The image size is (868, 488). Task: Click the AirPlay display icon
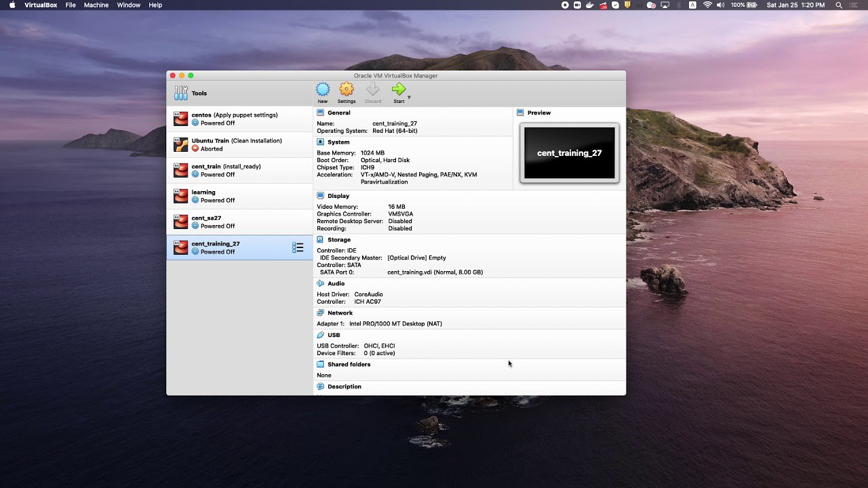[665, 5]
